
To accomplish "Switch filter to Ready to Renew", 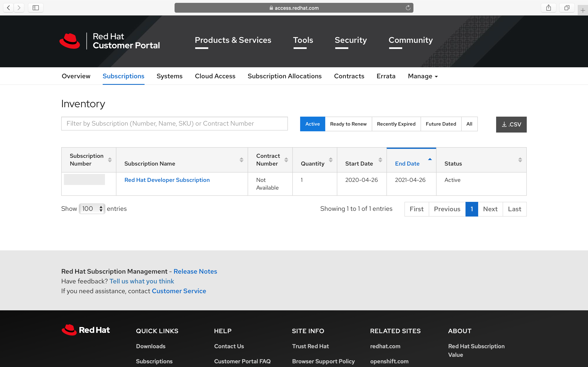I will tap(348, 124).
